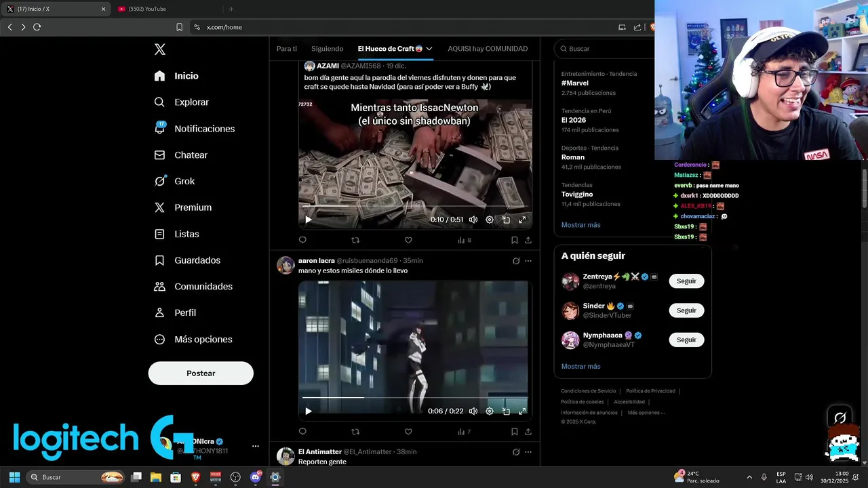Open Grok icon on aaron lacra post
The height and width of the screenshot is (488, 868).
516,261
